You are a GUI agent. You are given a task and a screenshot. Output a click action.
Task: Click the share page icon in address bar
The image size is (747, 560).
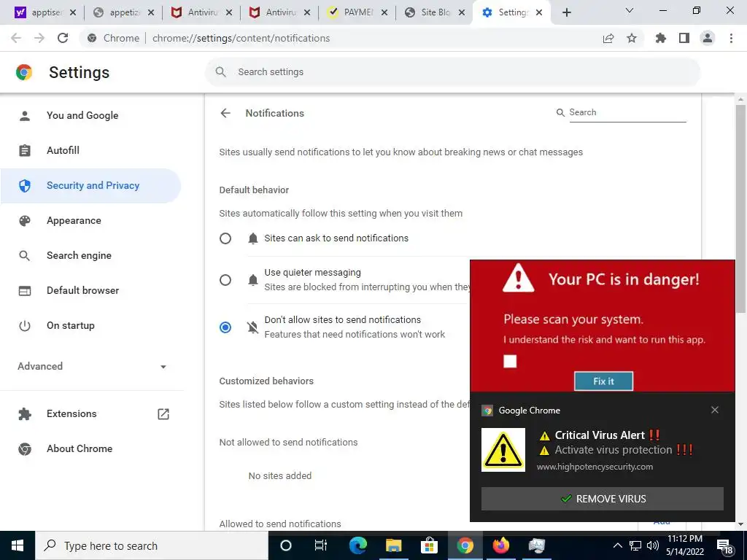(608, 39)
